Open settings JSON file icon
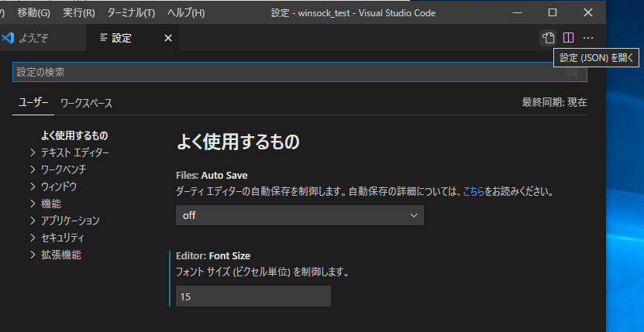Screen dimensions: 644x332 point(548,38)
